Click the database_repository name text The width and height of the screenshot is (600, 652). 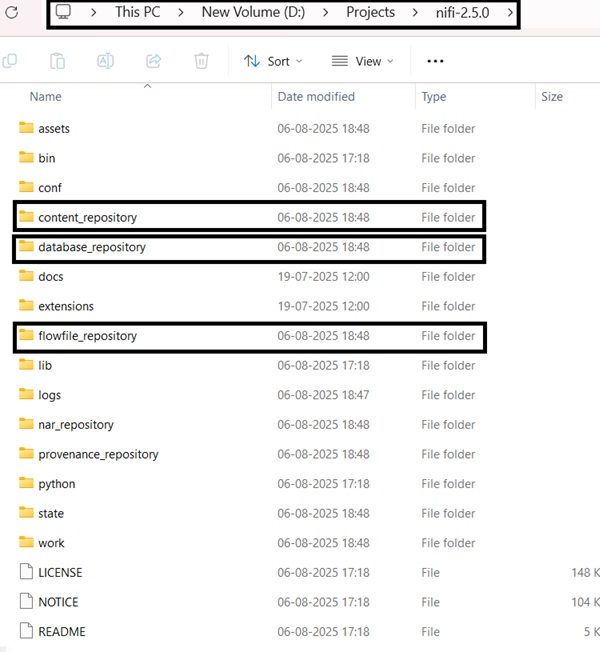(92, 247)
